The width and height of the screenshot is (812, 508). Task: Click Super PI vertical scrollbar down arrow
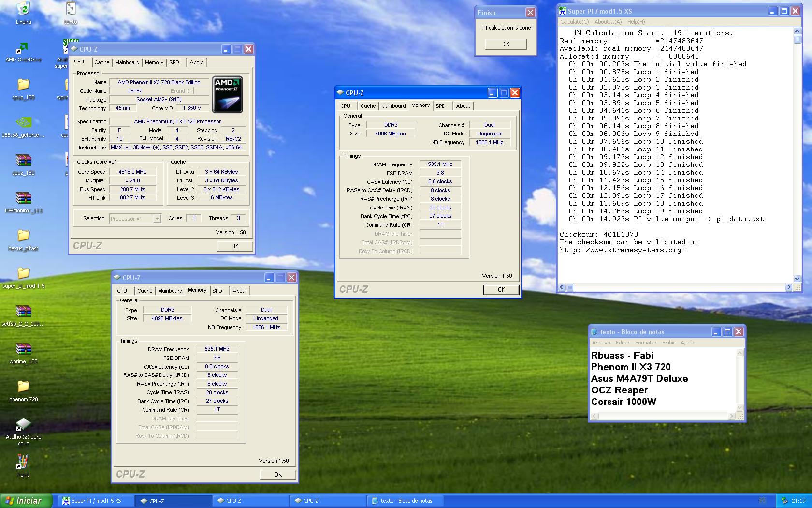(x=797, y=279)
